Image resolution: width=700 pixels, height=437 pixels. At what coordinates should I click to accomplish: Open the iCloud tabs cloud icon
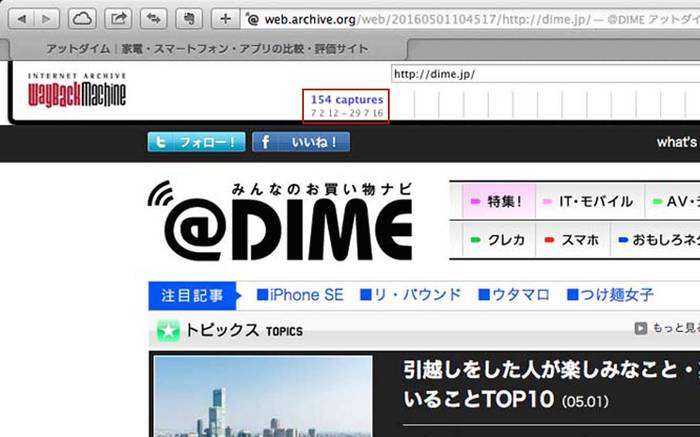(x=82, y=19)
